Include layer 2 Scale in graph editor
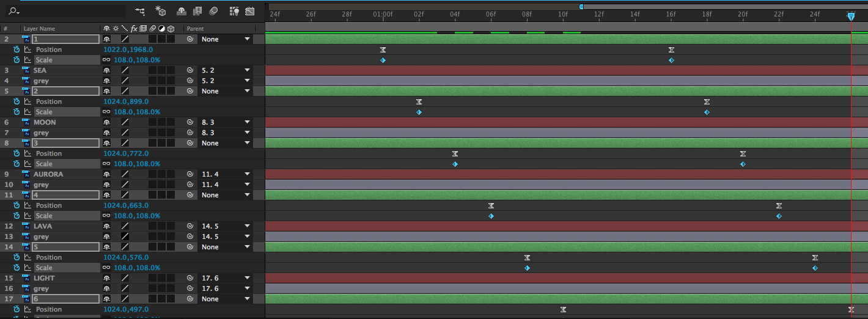This screenshot has width=868, height=319. point(28,112)
